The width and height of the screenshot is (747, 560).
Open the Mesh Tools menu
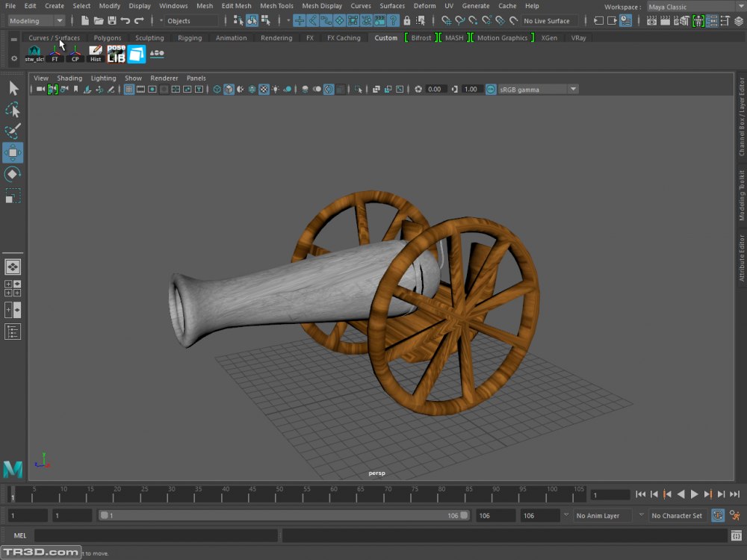click(x=276, y=6)
